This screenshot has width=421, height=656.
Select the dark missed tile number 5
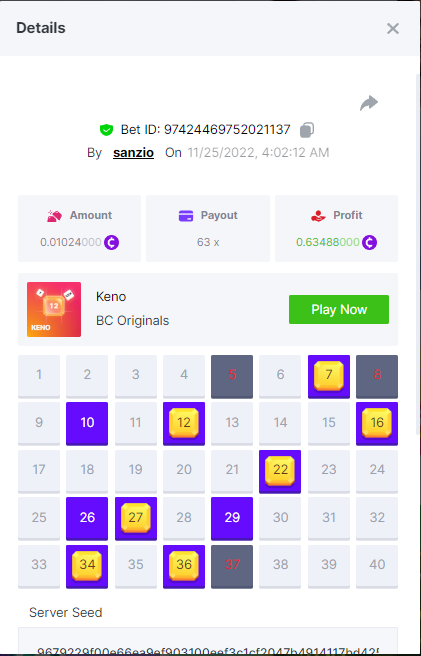(232, 376)
